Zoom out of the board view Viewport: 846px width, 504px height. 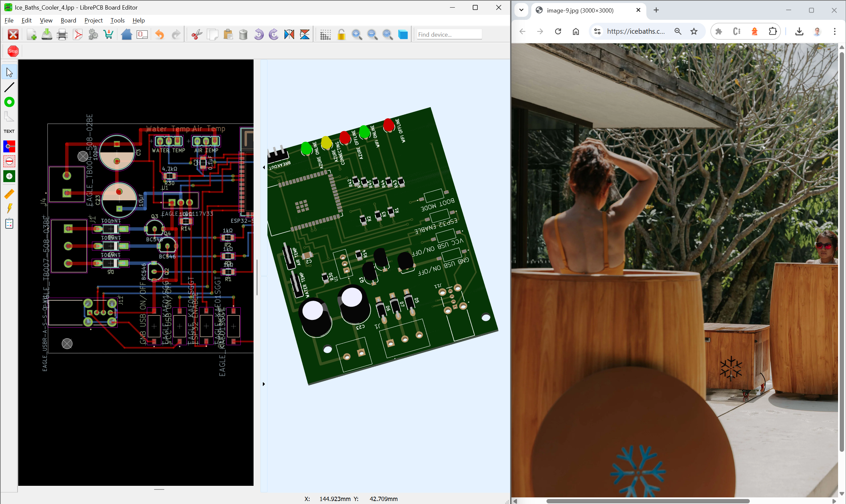372,34
